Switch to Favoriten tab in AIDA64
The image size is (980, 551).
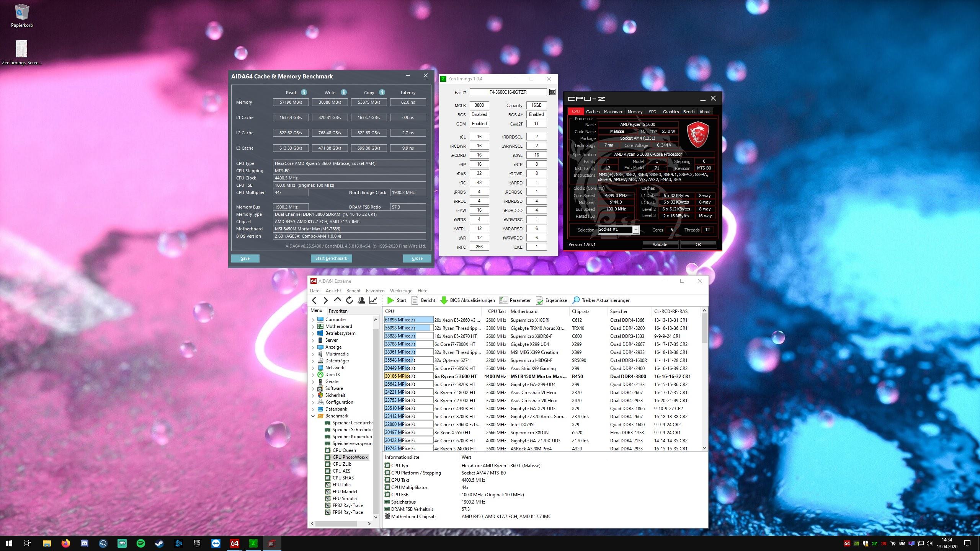coord(338,311)
